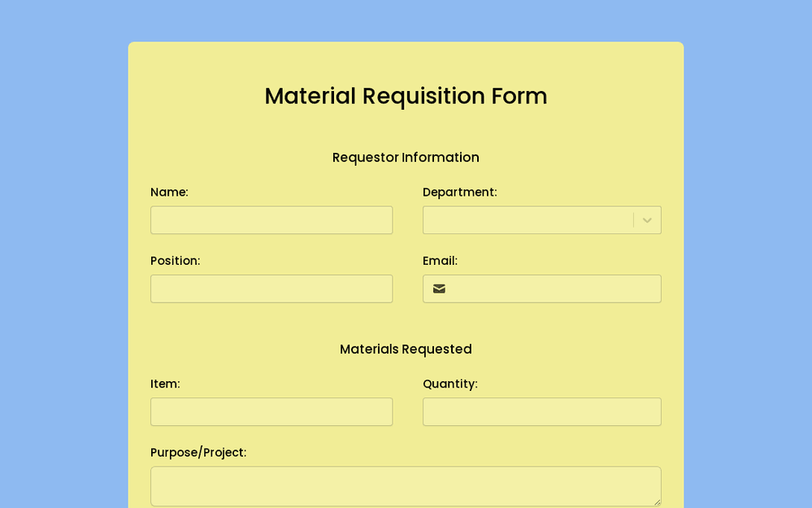Focus the Purpose/Project text area

pos(405,486)
